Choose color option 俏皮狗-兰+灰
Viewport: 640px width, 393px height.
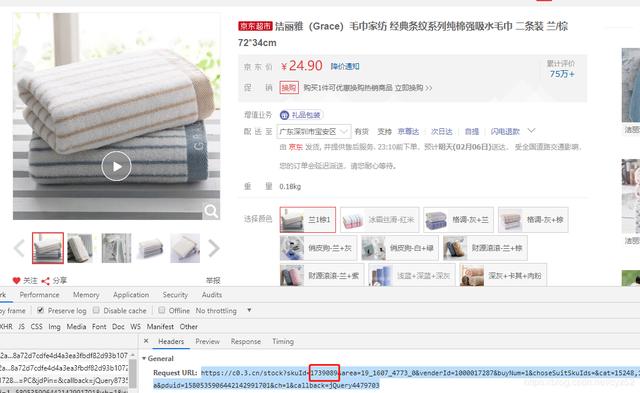pos(318,248)
